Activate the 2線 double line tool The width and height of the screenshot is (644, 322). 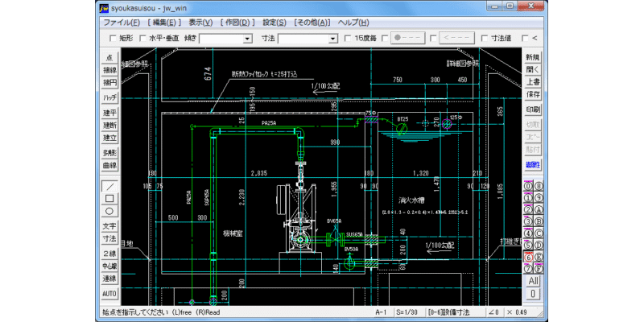pos(109,254)
